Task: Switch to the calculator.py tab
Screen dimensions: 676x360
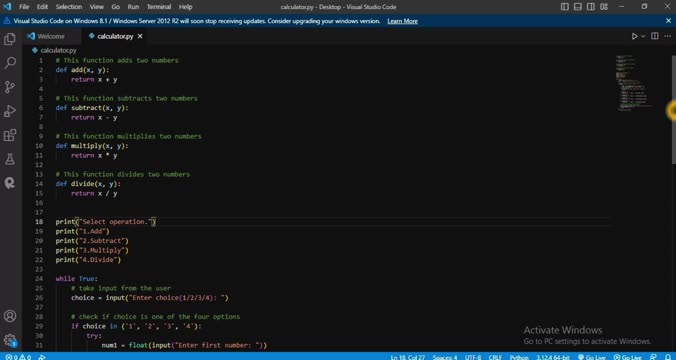Action: click(x=115, y=36)
